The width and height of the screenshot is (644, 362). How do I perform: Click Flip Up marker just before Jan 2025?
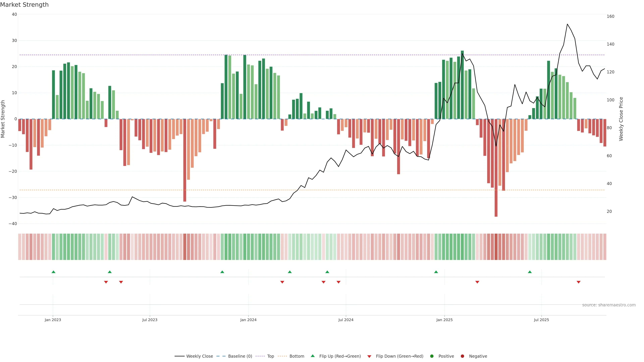(436, 272)
